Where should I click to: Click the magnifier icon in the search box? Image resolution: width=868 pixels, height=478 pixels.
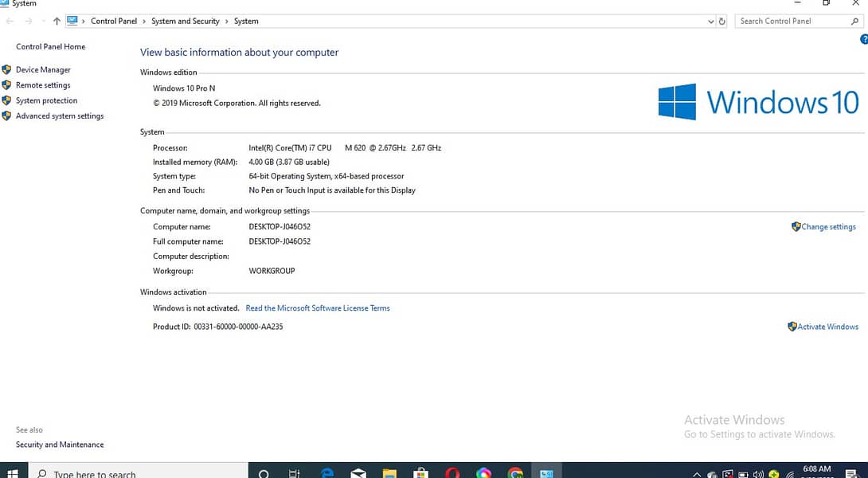point(854,21)
